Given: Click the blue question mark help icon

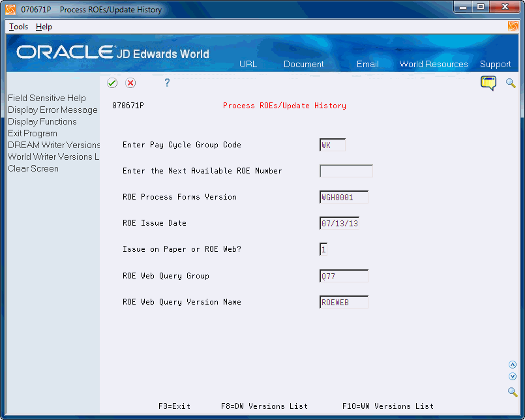Looking at the screenshot, I should (167, 83).
